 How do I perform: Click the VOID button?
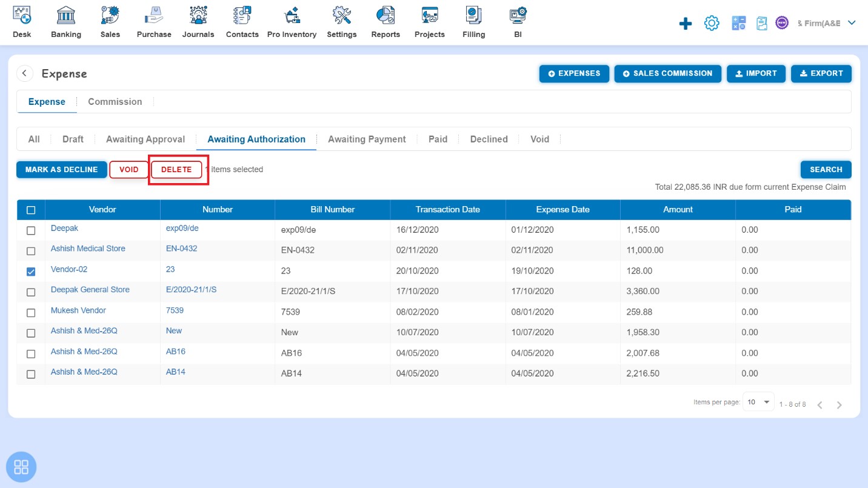pos(129,170)
